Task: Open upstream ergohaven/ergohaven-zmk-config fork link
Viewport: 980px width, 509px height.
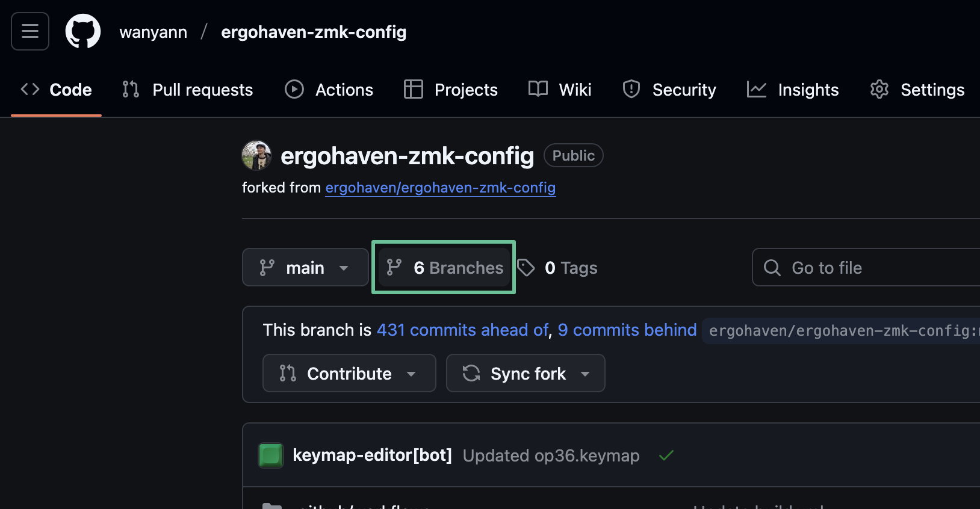Action: coord(440,188)
